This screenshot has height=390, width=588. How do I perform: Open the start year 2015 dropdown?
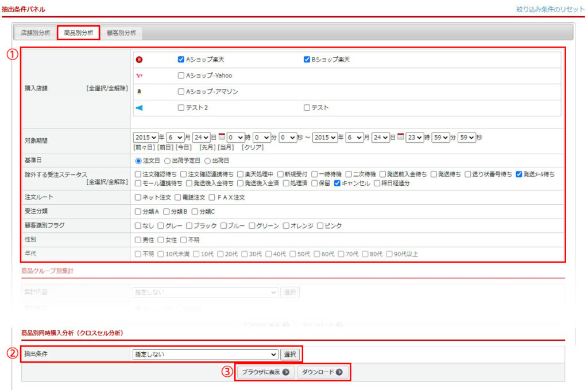[x=145, y=138]
